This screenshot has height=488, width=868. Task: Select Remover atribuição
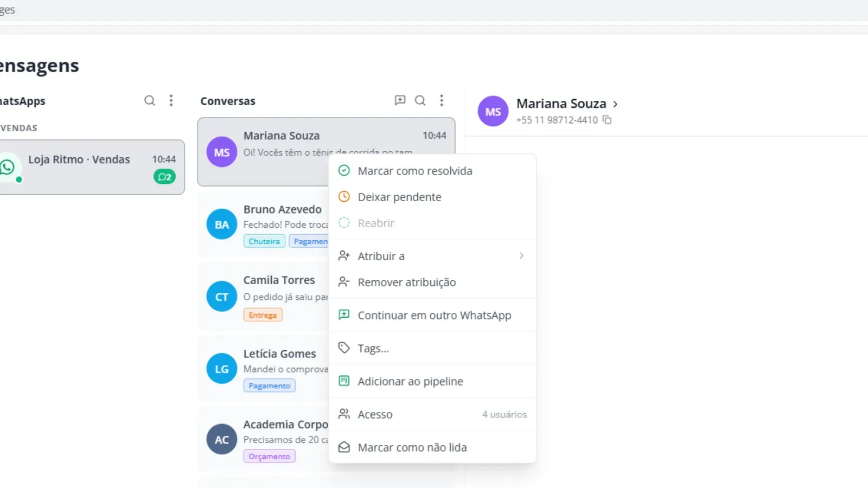(432, 282)
